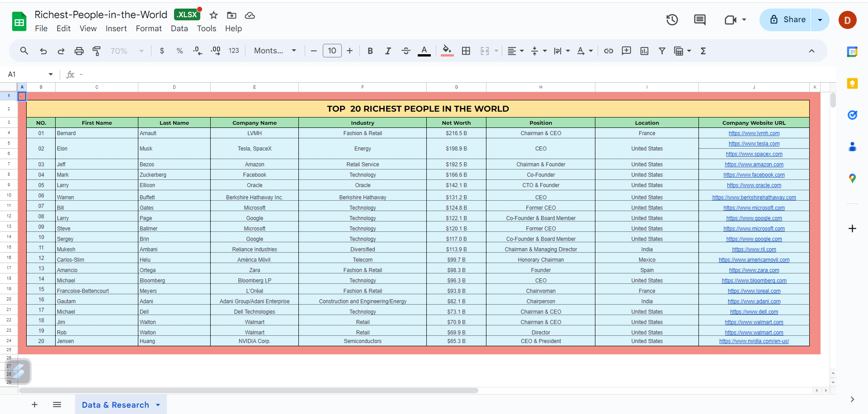
Task: View cloud document status
Action: point(250,15)
